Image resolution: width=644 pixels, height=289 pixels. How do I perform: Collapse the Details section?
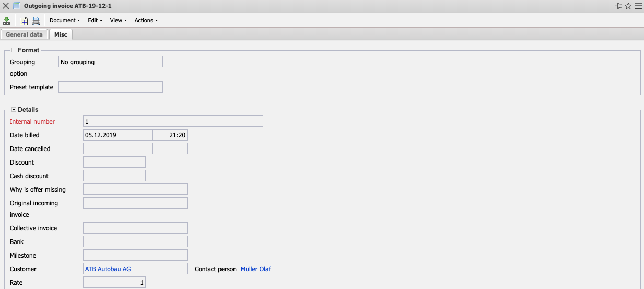click(14, 110)
